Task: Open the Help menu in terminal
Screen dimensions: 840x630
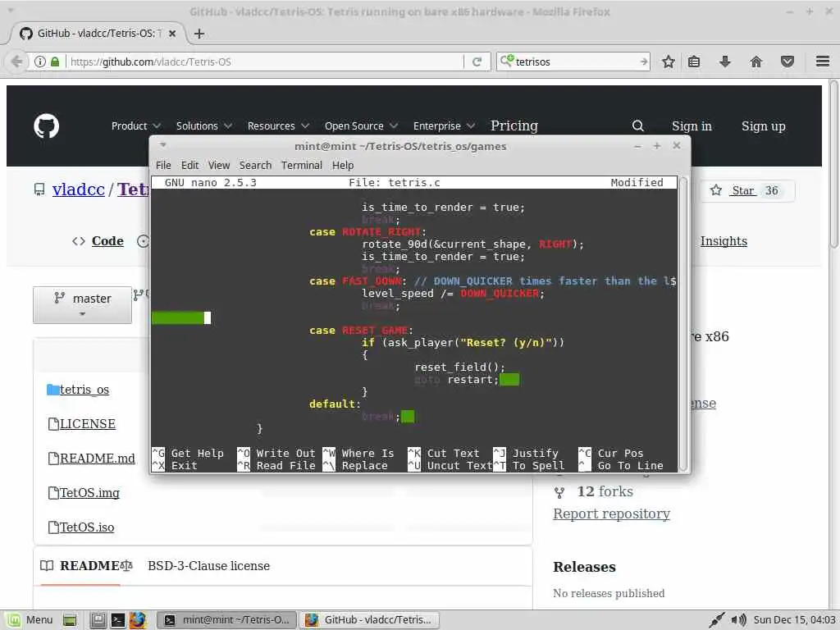Action: click(x=342, y=165)
